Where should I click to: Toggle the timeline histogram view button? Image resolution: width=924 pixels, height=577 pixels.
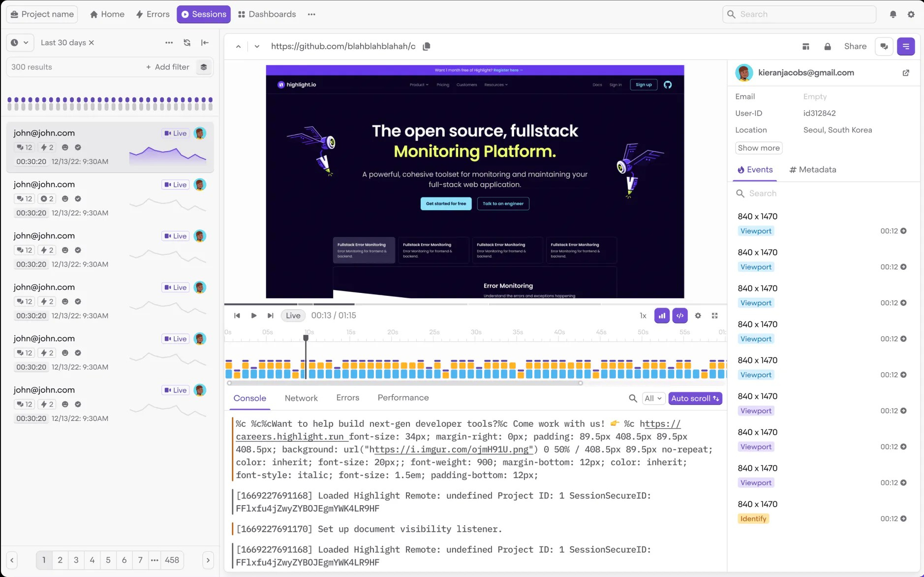(x=661, y=315)
